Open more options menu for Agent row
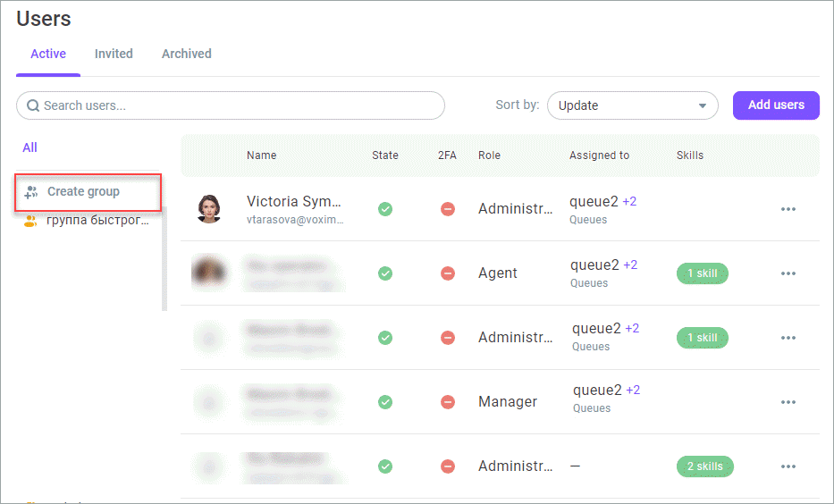The width and height of the screenshot is (834, 504). 788,273
